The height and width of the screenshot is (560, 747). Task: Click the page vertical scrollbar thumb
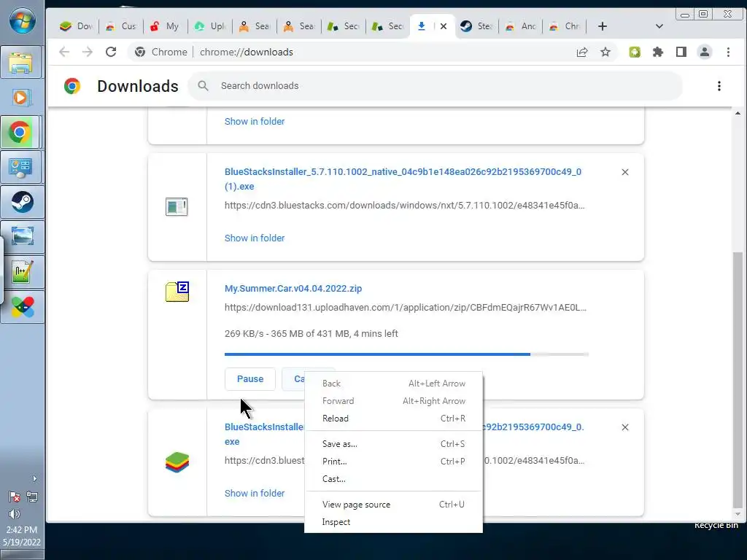[738, 380]
